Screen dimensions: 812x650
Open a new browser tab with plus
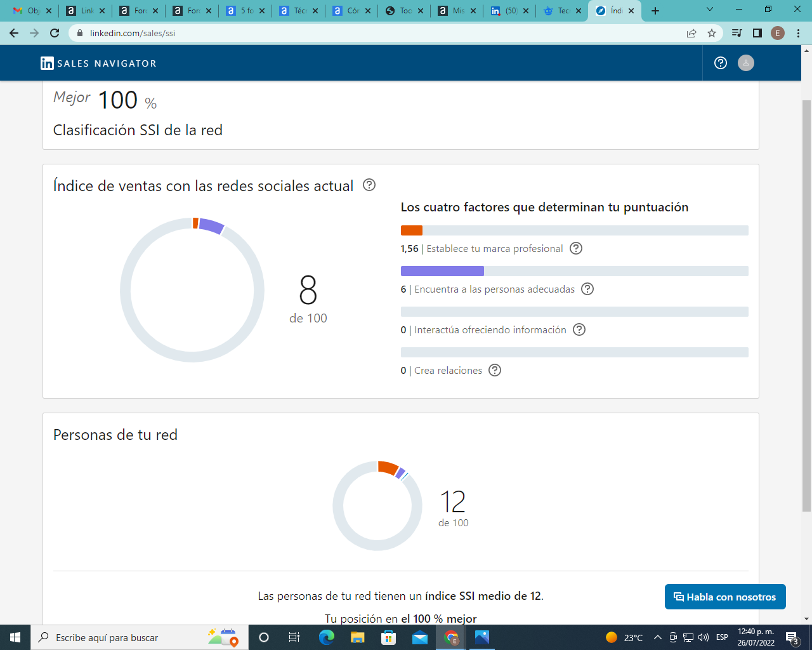pos(655,11)
